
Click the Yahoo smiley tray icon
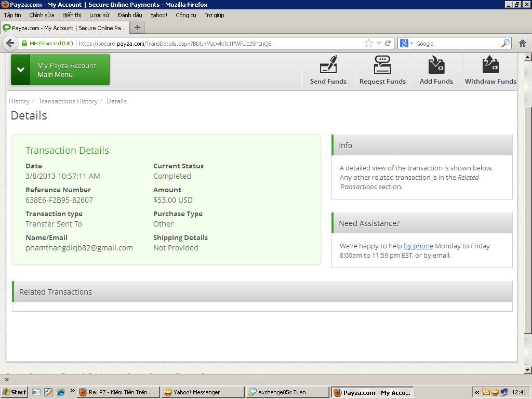tap(495, 393)
